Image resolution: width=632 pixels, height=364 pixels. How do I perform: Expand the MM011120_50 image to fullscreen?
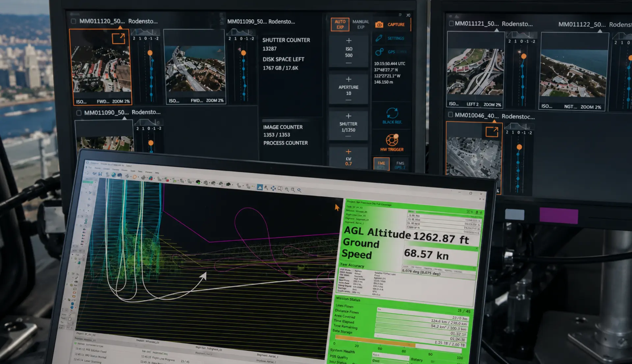118,38
